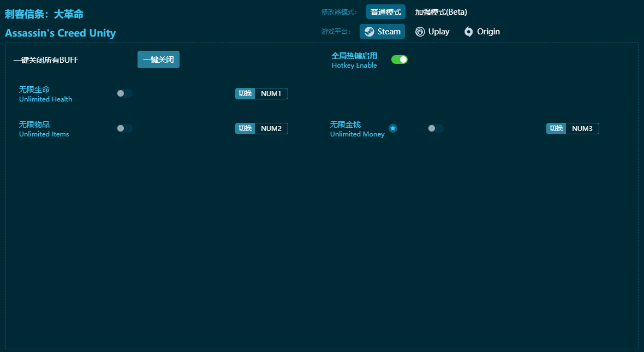Click the NUM2 hotkey field

[x=271, y=129]
